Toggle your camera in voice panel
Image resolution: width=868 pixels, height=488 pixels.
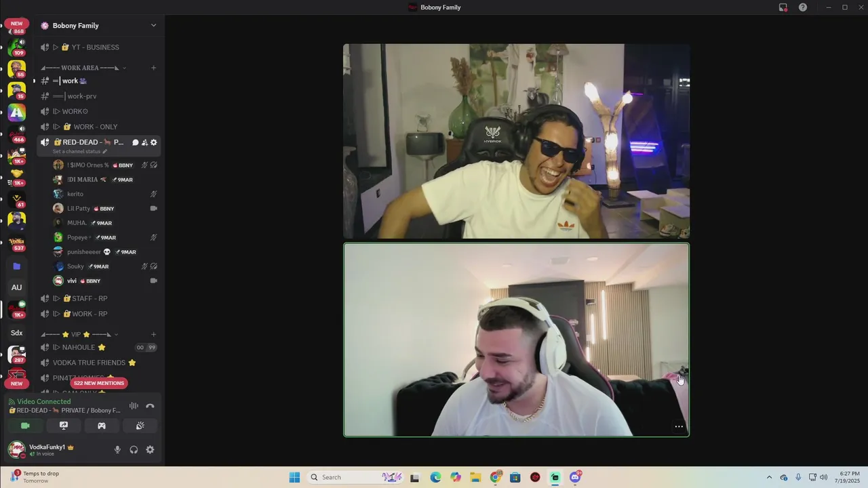(x=25, y=426)
